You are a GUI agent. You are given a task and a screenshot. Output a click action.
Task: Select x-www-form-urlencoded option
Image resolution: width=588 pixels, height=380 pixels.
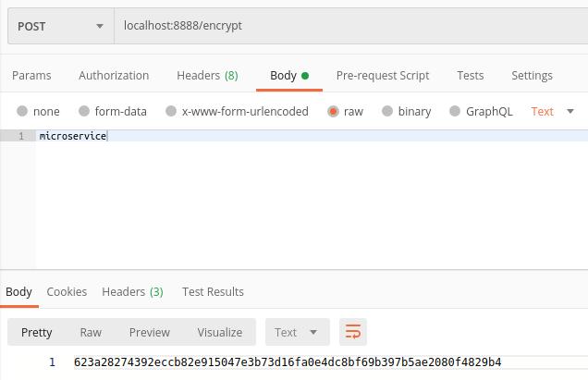170,111
